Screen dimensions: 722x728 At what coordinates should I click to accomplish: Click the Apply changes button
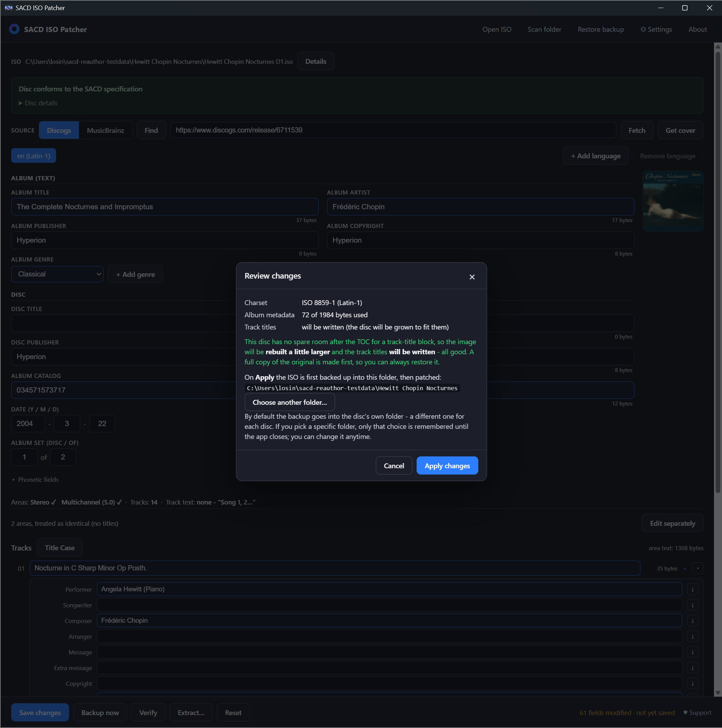tap(447, 466)
